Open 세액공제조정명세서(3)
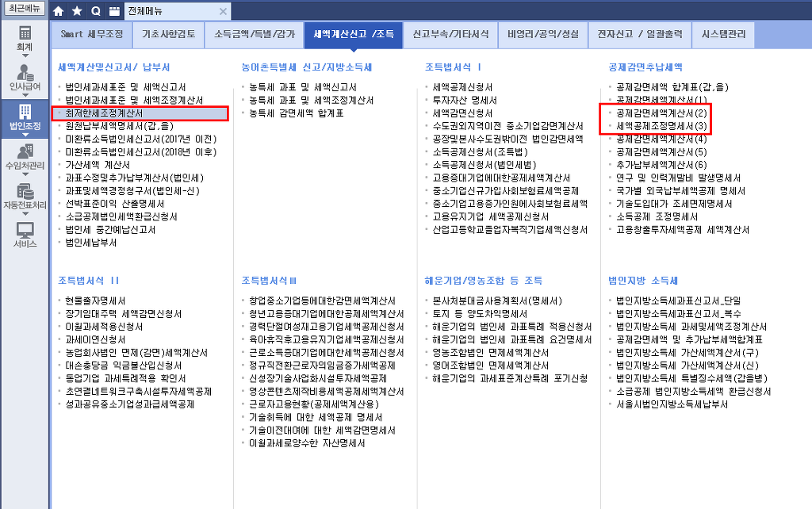 pos(661,126)
